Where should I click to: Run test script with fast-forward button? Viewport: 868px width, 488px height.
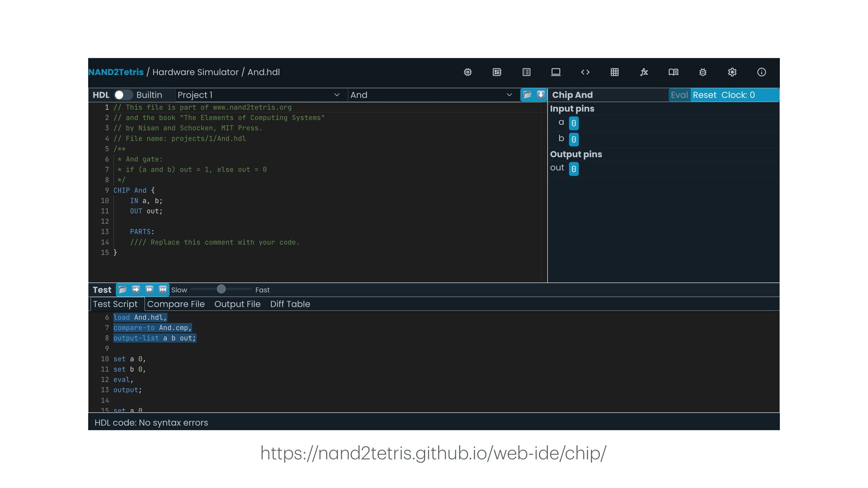tap(149, 290)
